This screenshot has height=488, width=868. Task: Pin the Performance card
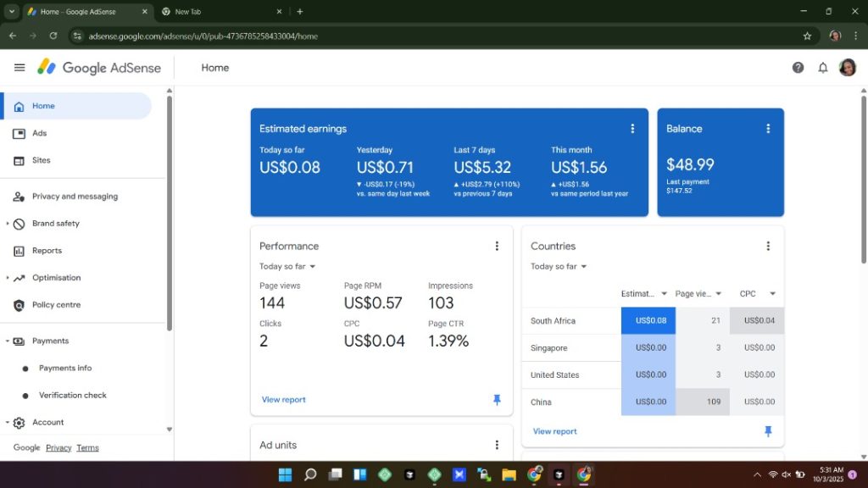pos(497,400)
